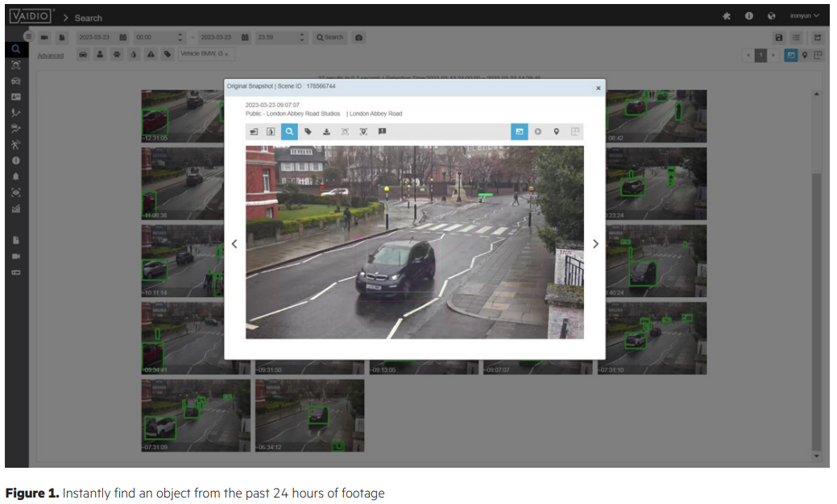
Task: Click the report comment icon in dialog
Action: (382, 132)
